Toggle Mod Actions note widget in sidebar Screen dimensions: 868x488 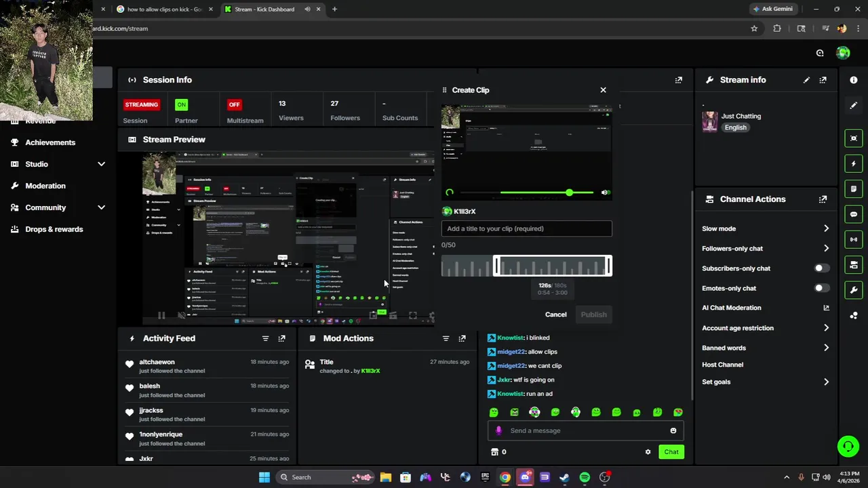(854, 188)
